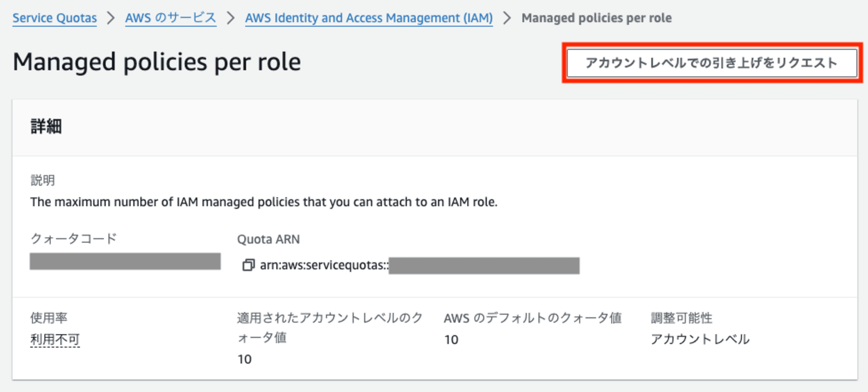Image resolution: width=868 pixels, height=392 pixels.
Task: Click the Quota ARN label
Action: coord(268,239)
